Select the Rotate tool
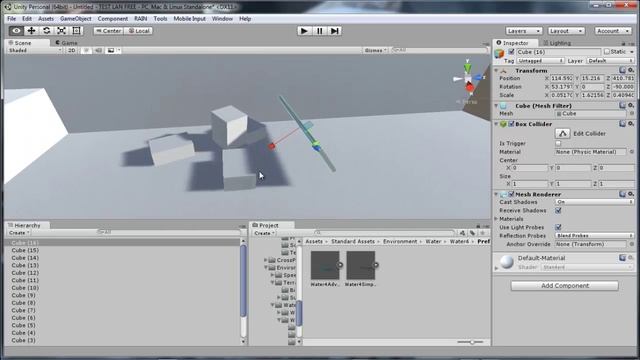This screenshot has height=360, width=640. tap(47, 31)
